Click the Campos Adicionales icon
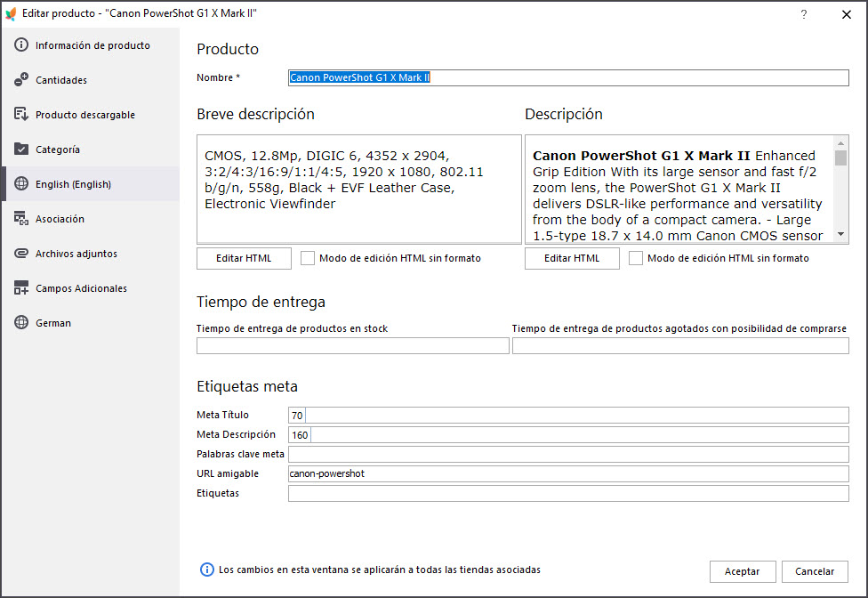868x598 pixels. click(x=21, y=288)
